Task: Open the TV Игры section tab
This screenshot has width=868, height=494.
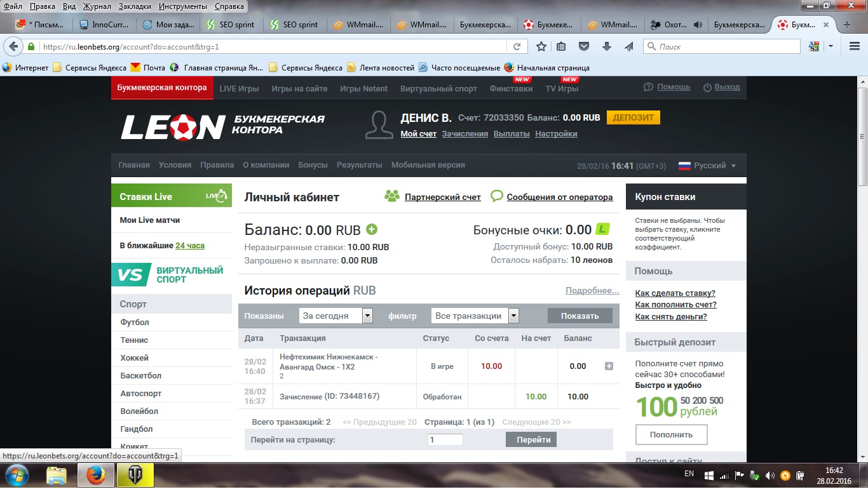Action: tap(562, 88)
